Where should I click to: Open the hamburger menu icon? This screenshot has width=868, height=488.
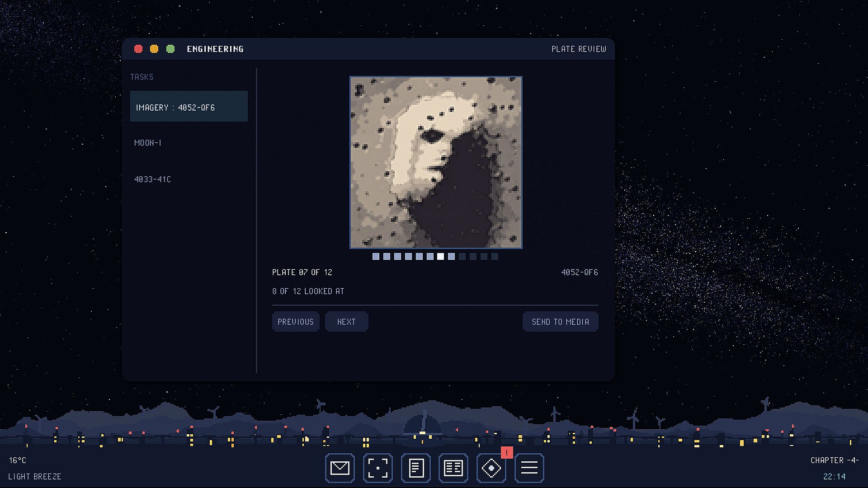click(x=529, y=468)
